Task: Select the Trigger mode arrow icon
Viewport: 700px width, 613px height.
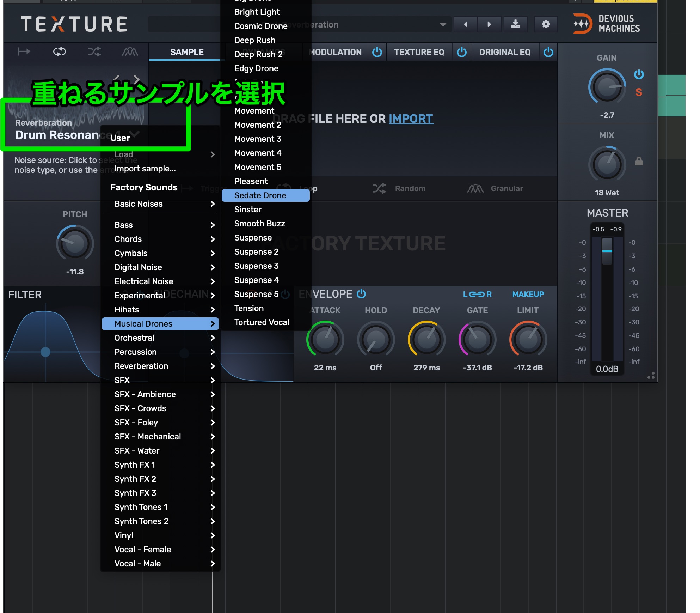Action: 24,52
